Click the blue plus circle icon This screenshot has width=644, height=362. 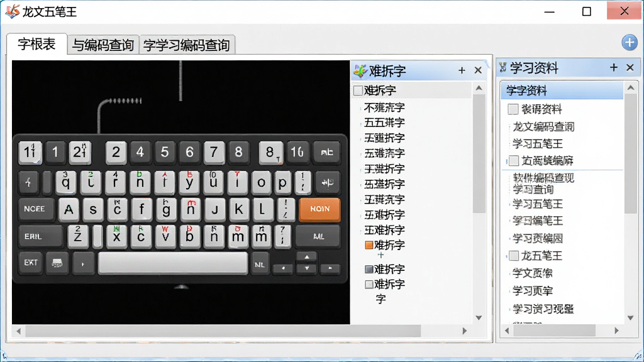(x=629, y=42)
